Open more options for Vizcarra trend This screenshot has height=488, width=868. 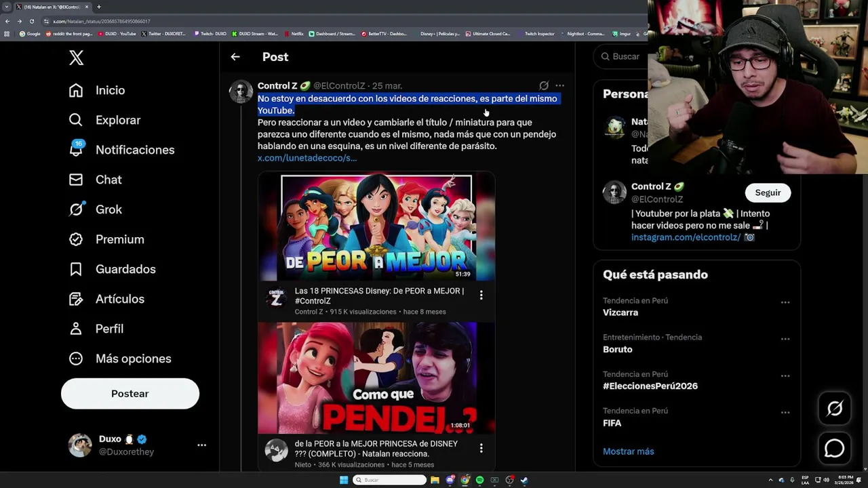point(785,302)
